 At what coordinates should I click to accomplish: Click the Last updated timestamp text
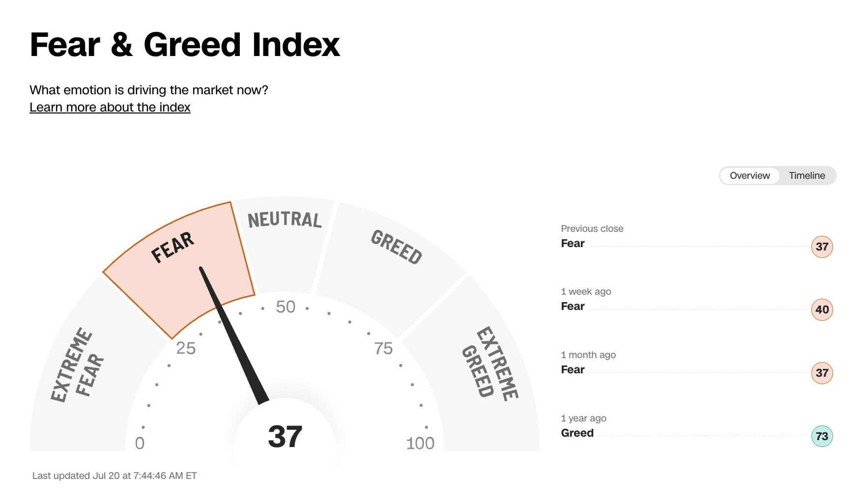tap(115, 476)
